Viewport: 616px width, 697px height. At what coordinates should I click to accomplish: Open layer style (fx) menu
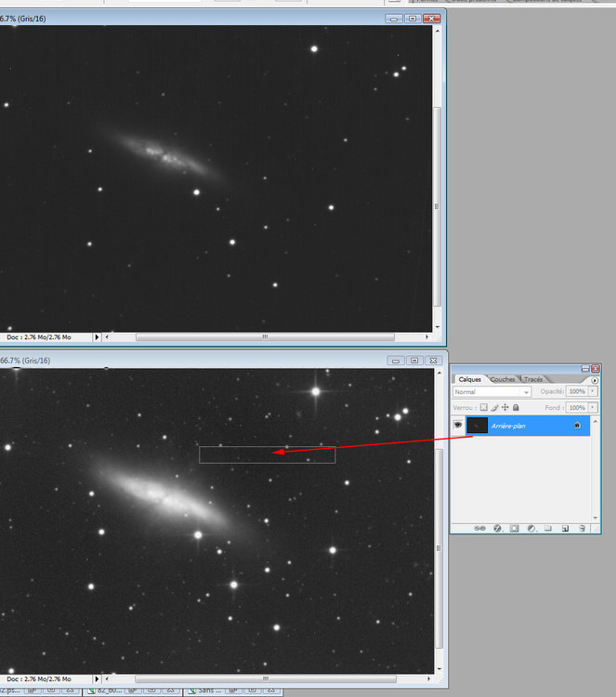coord(498,528)
